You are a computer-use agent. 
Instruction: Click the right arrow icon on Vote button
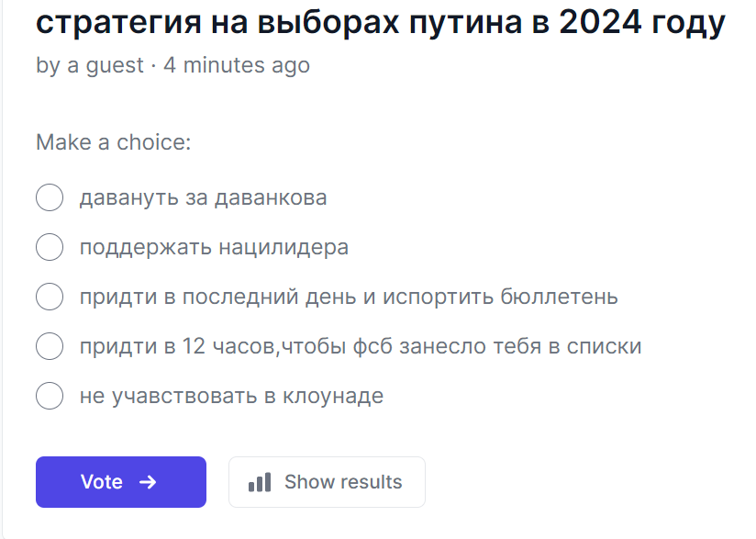coord(148,482)
